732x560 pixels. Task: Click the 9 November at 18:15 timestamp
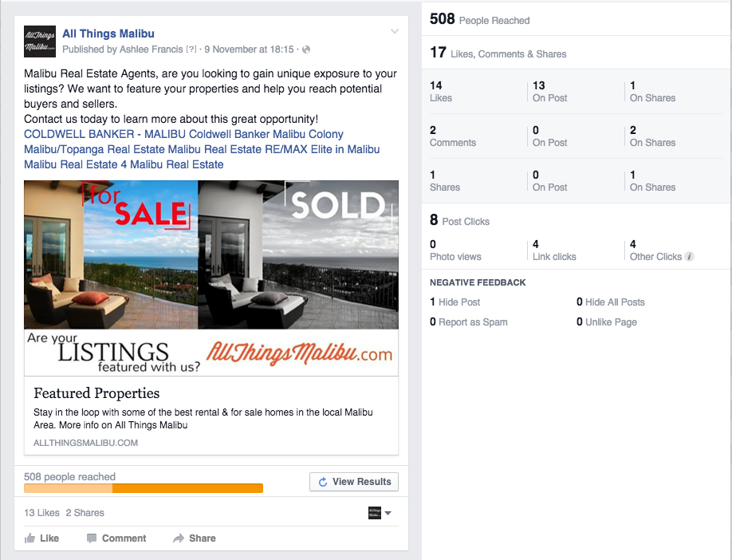(249, 49)
